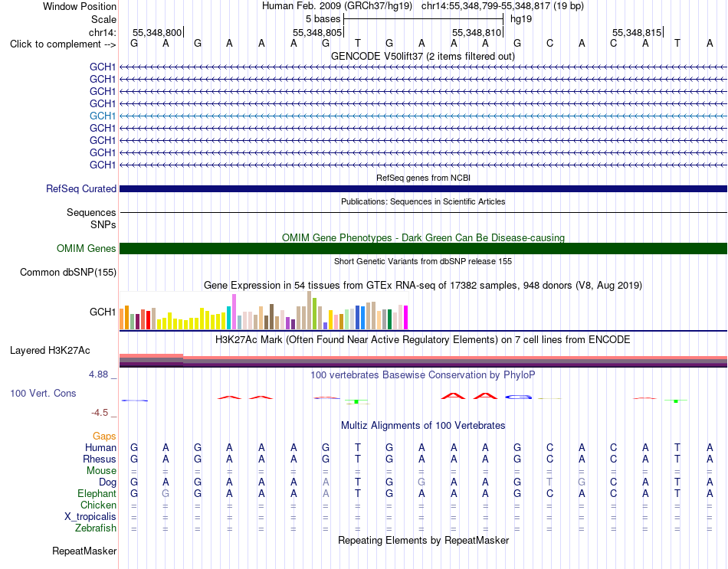728x569 pixels.
Task: Click the Window Position label
Action: tap(80, 6)
